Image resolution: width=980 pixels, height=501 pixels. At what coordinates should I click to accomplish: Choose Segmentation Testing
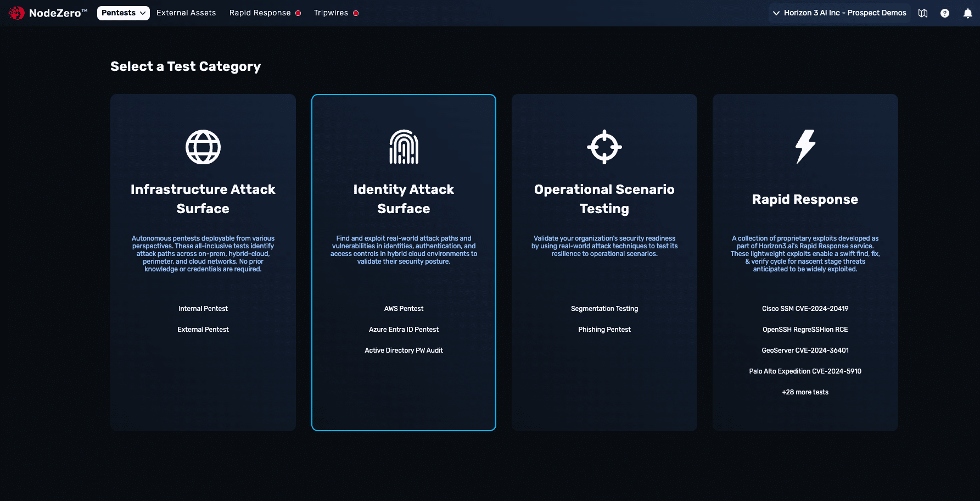(x=604, y=309)
